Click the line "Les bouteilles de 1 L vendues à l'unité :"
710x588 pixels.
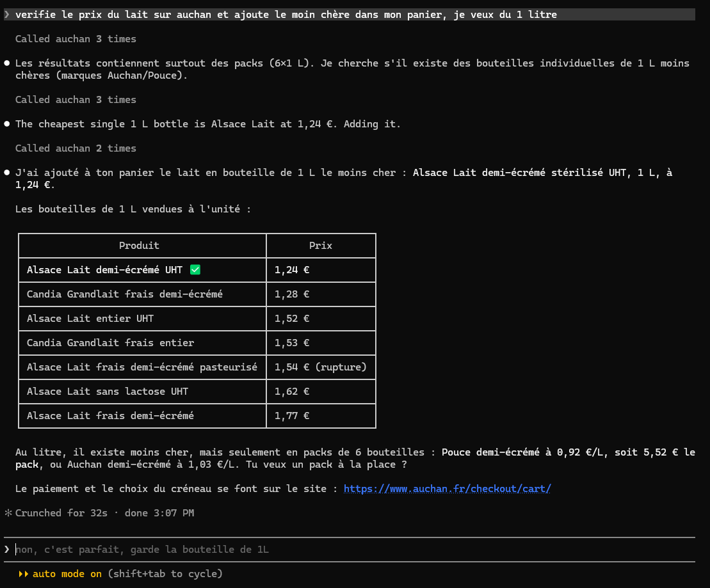point(133,209)
